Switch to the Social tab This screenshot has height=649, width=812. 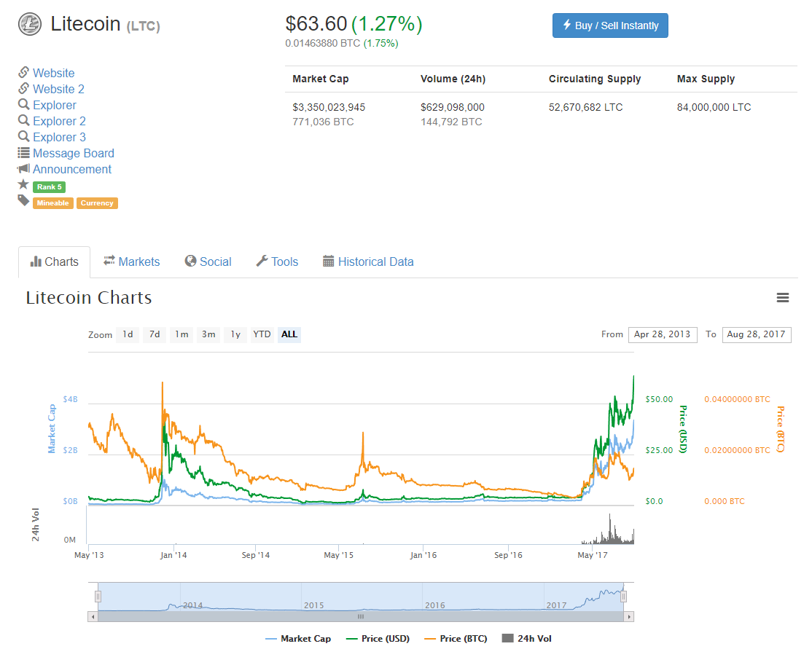(x=208, y=262)
